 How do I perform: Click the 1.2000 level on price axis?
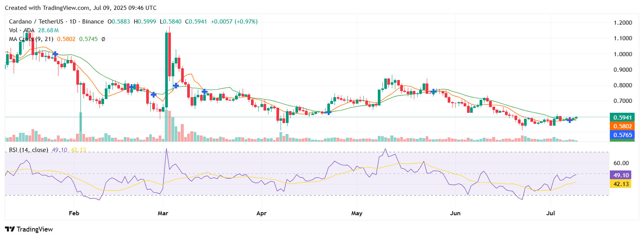click(623, 23)
